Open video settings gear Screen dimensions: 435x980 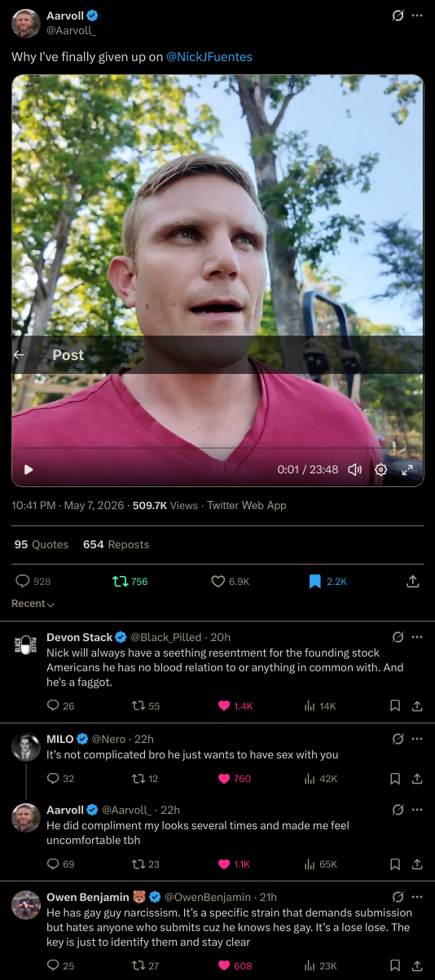(380, 470)
